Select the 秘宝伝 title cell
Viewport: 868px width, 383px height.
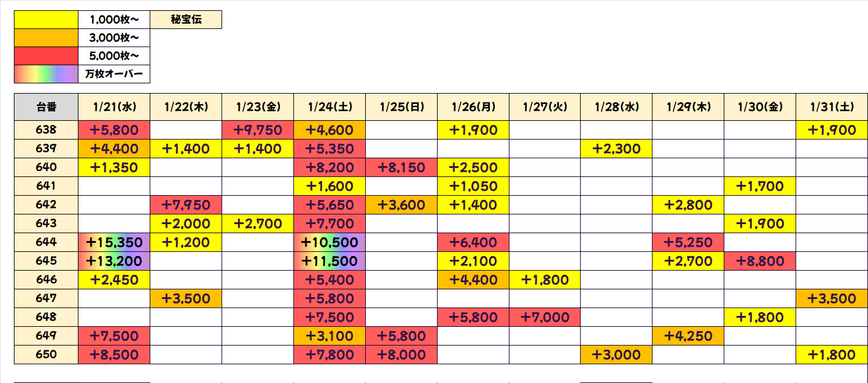click(x=186, y=20)
